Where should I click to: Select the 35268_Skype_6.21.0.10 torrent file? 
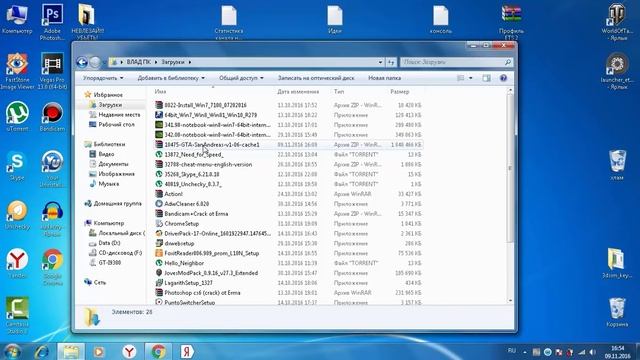(x=192, y=174)
